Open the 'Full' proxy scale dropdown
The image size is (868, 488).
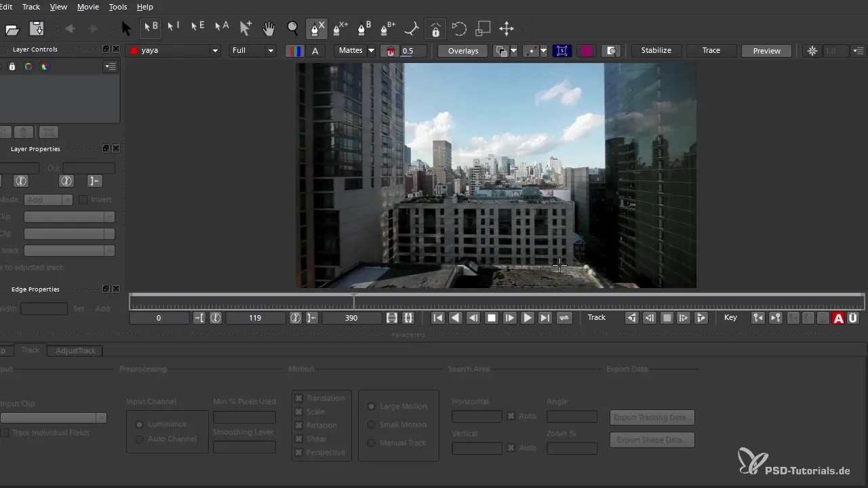click(x=252, y=51)
